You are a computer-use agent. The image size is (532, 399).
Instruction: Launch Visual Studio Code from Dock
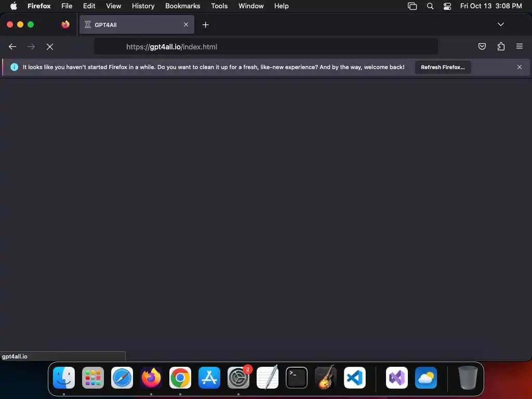(355, 377)
